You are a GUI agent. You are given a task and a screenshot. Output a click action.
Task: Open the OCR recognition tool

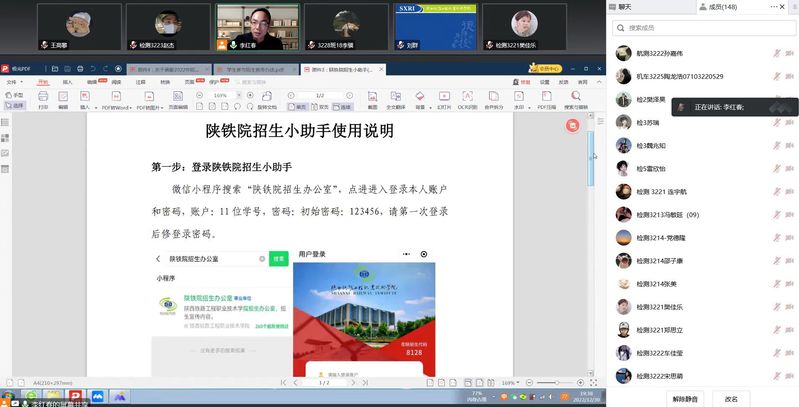point(467,97)
